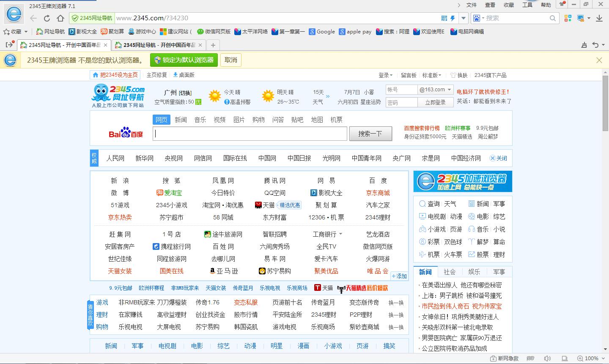Close the first 2345网址导航 tab

coord(106,45)
